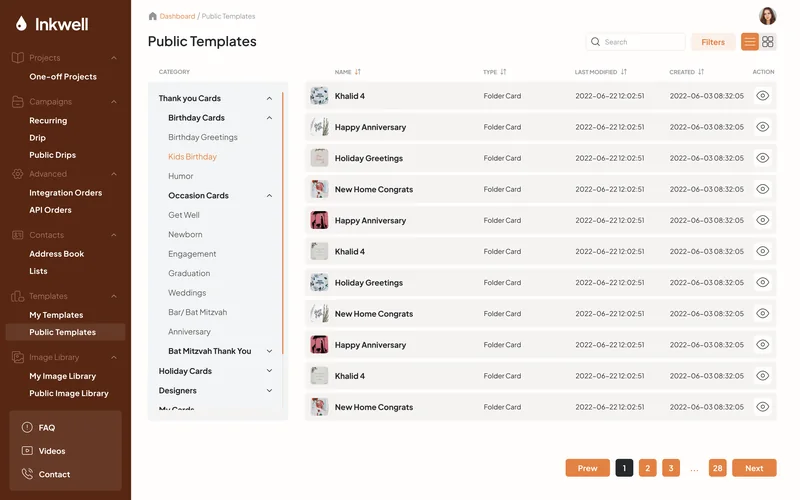The width and height of the screenshot is (800, 500).
Task: Click the Inkwell droplet logo
Action: click(x=21, y=23)
